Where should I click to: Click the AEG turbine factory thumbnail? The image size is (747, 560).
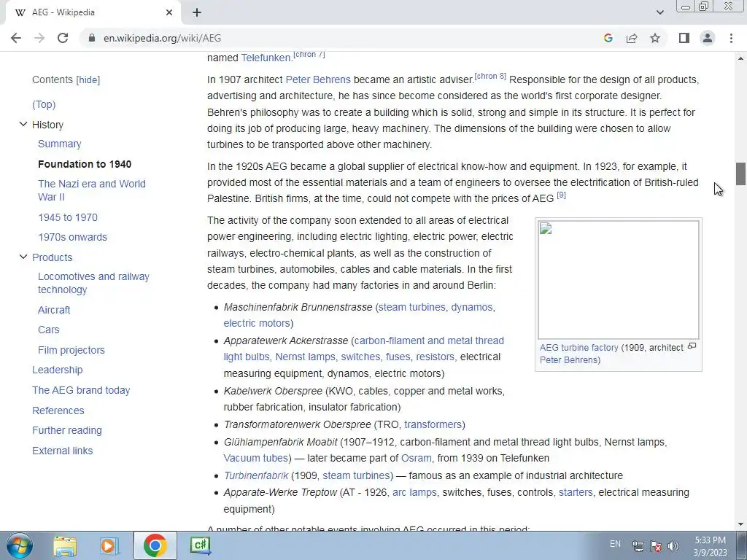coord(619,280)
